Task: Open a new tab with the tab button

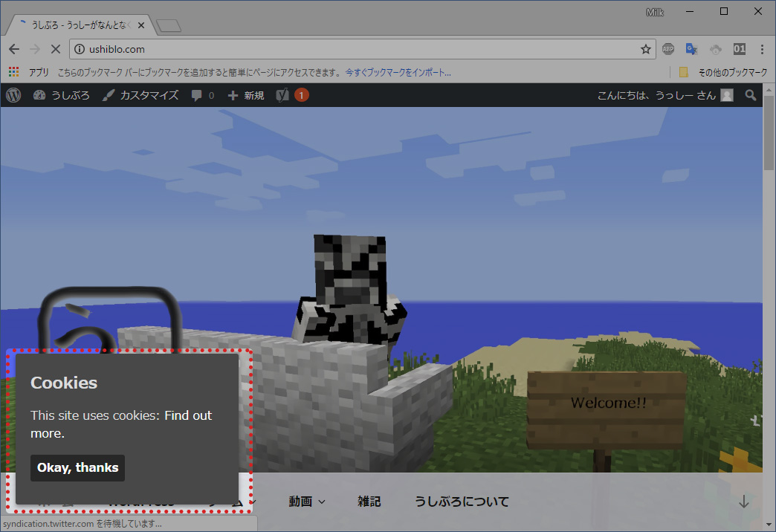Action: point(168,26)
